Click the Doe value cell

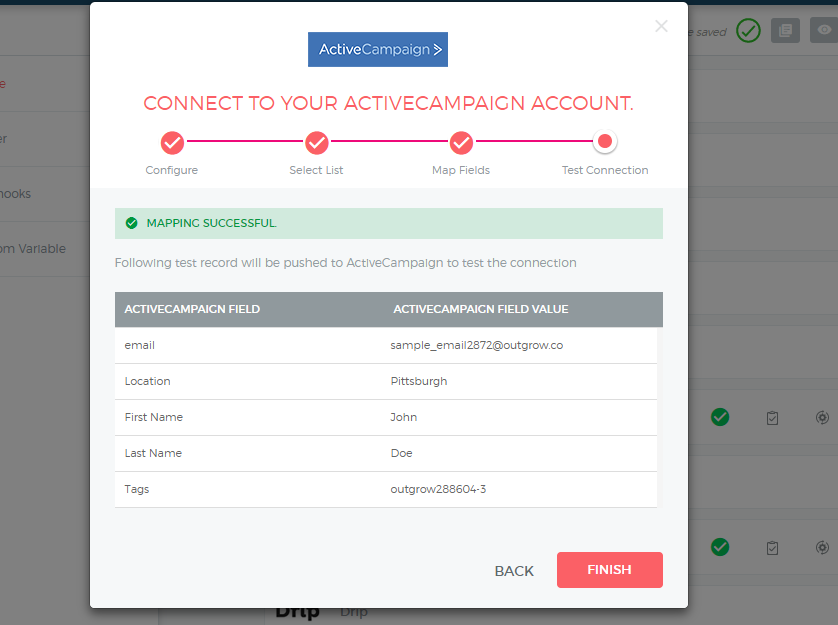click(x=401, y=453)
